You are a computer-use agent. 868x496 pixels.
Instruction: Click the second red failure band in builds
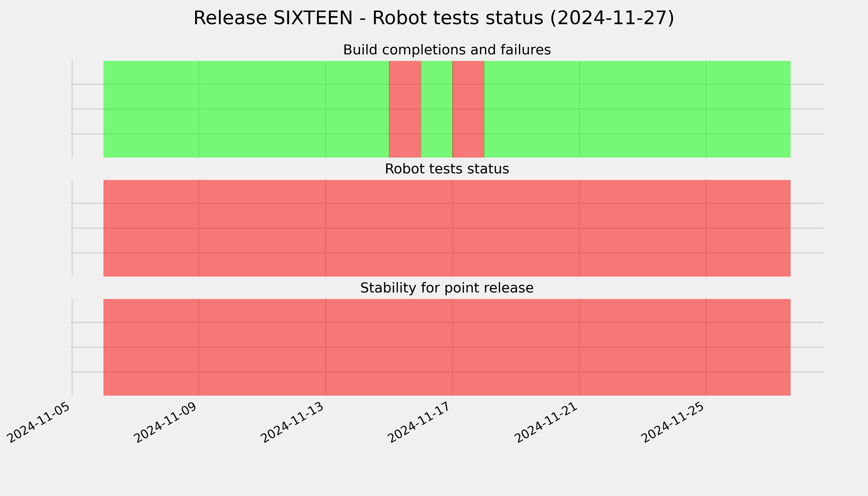tap(468, 109)
